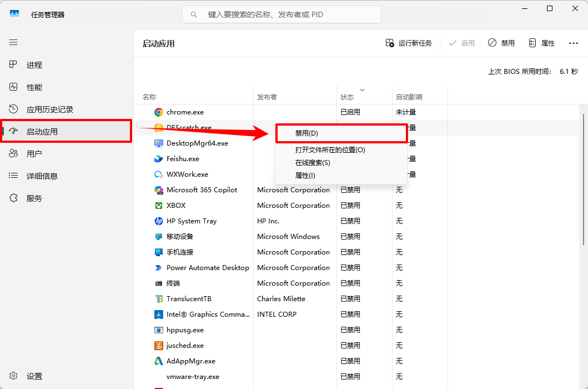Screen dimensions: 588x389
Task: Open the three-dots more options menu
Action: click(574, 43)
